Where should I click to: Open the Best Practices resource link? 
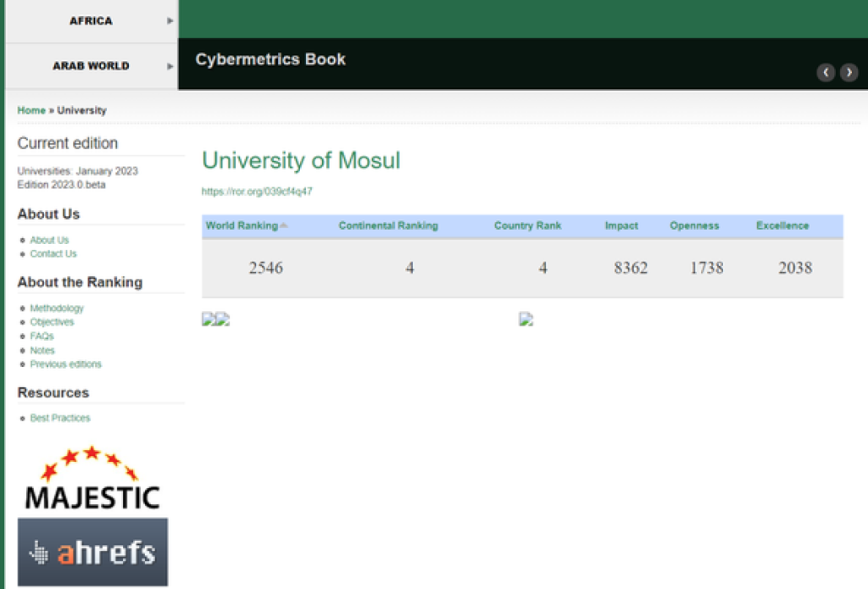coord(60,418)
